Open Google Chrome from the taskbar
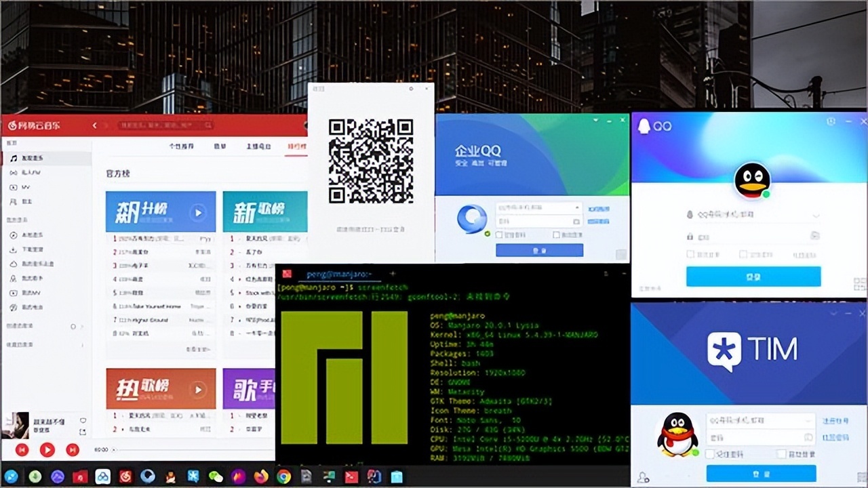The height and width of the screenshot is (488, 868). point(283,476)
